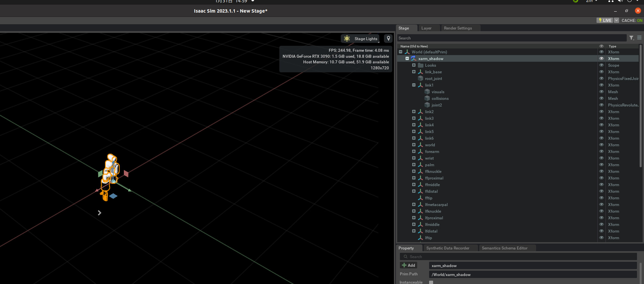Switch to the Layer tab
This screenshot has width=644, height=284.
[x=426, y=28]
